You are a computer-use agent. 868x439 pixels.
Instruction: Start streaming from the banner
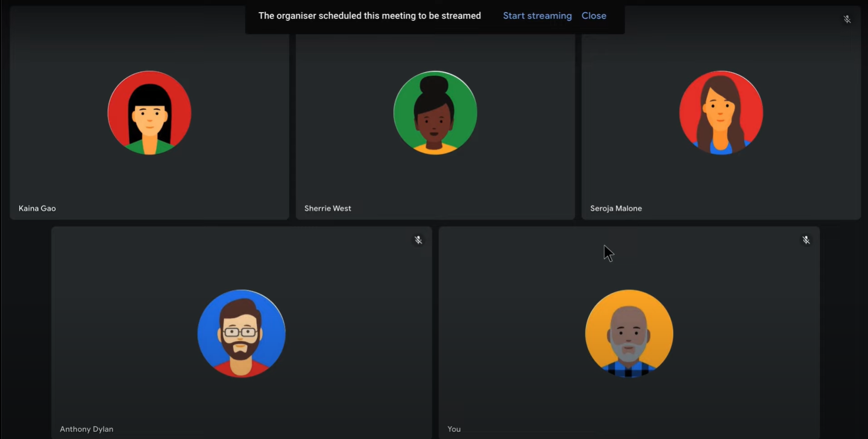(x=537, y=16)
